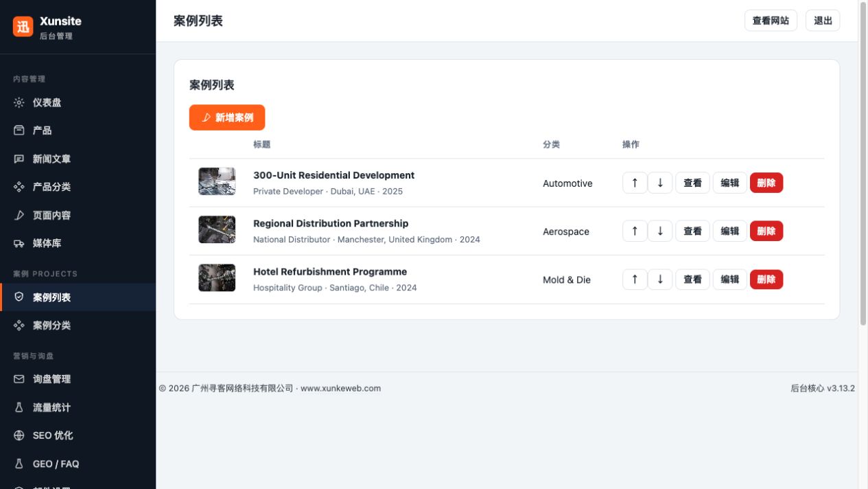Click the 操作 column header
The height and width of the screenshot is (489, 868).
[x=631, y=144]
